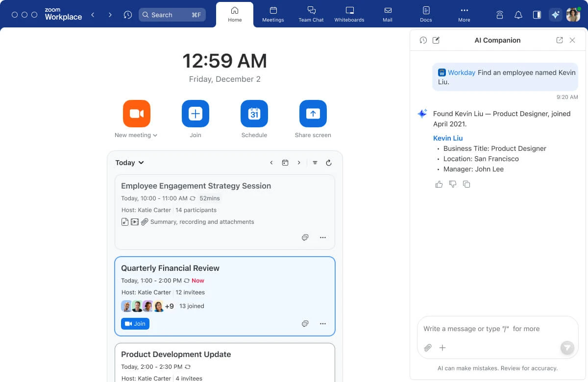
Task: Open the attachments paperclip in Employee Engagement
Action: coord(145,222)
